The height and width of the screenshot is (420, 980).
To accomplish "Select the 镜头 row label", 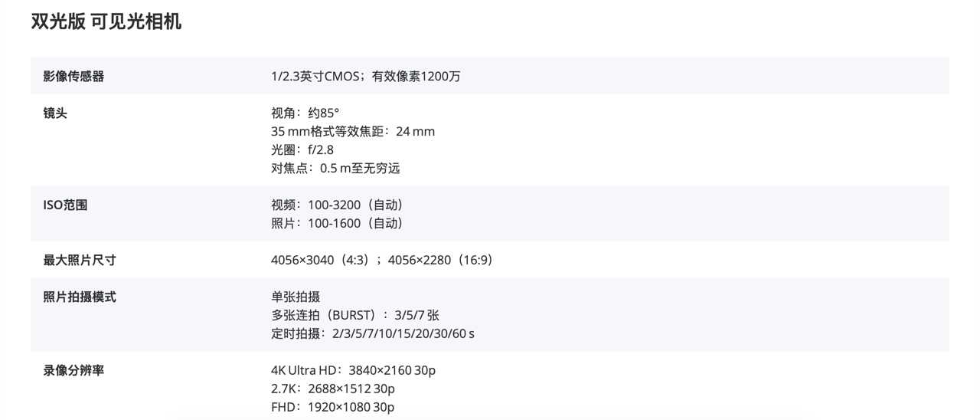I will click(55, 113).
